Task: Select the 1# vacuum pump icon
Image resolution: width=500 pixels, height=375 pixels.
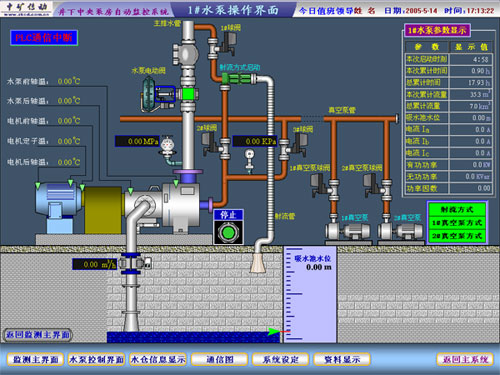Action: 347,230
